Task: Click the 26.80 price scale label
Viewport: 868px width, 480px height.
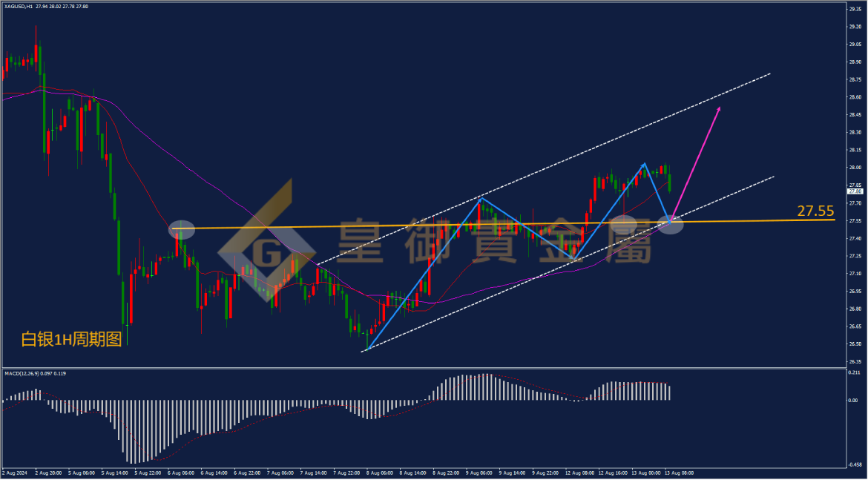Action: tap(855, 309)
